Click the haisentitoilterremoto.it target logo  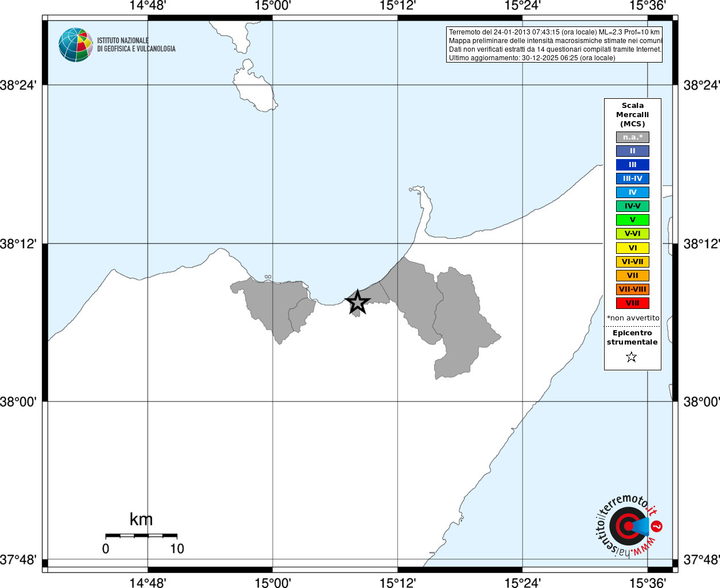coord(628,525)
